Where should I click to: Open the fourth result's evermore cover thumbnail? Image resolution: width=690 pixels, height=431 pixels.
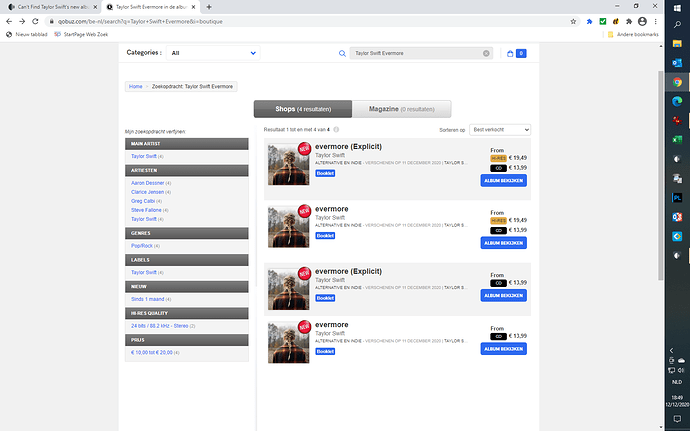(x=289, y=343)
